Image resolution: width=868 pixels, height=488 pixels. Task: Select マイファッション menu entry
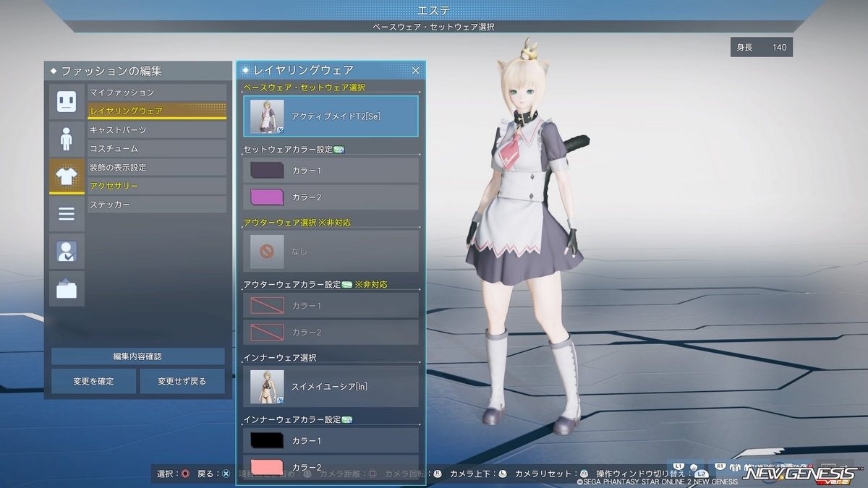pos(157,93)
